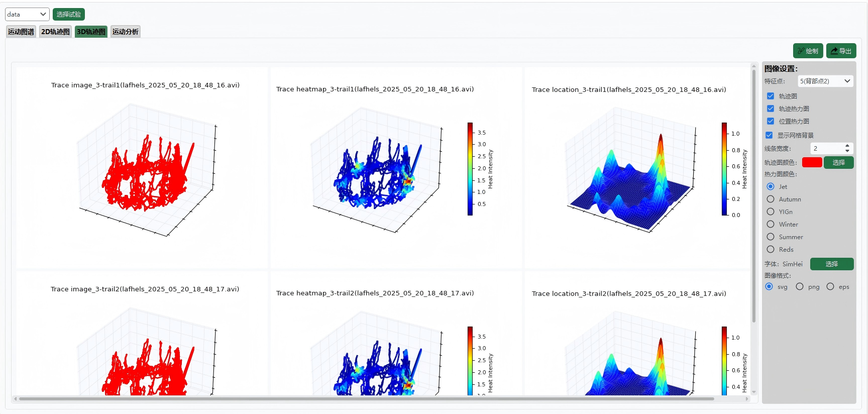Switch to the 运动图谱 tab
Image resolution: width=868 pixels, height=414 pixels.
(x=21, y=32)
